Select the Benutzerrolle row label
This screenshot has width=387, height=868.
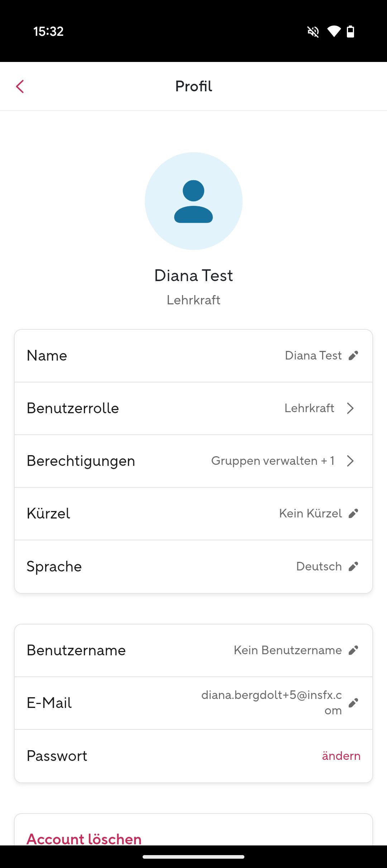(x=73, y=408)
